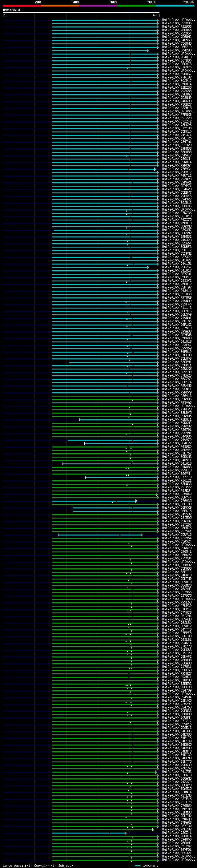Screen dimensions: 197x868
Task: Select hit label UniRef100_Q9LHA8
Action: click(x=177, y=94)
